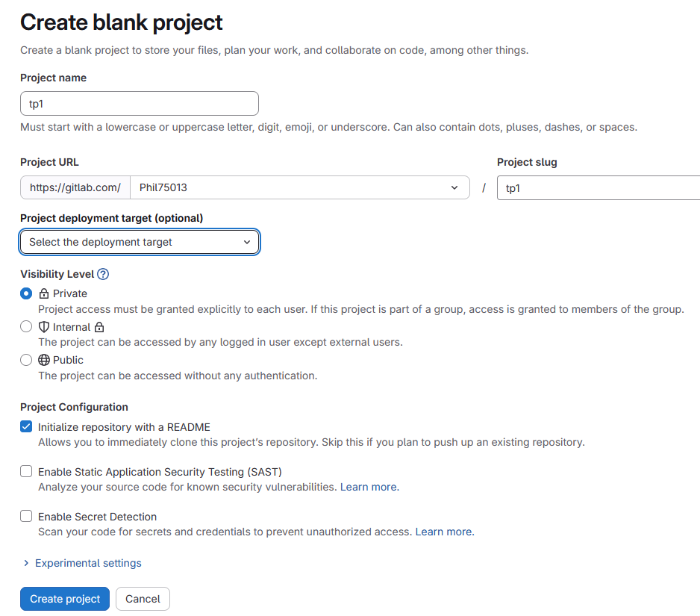The image size is (700, 616).
Task: Select the Internal visibility radio button
Action: [x=26, y=326]
